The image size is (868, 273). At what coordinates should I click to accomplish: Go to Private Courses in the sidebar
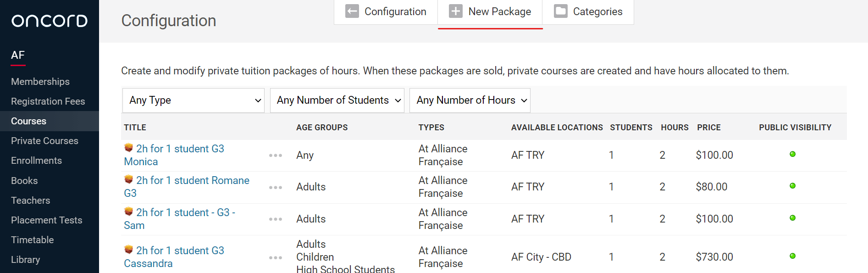[x=44, y=141]
